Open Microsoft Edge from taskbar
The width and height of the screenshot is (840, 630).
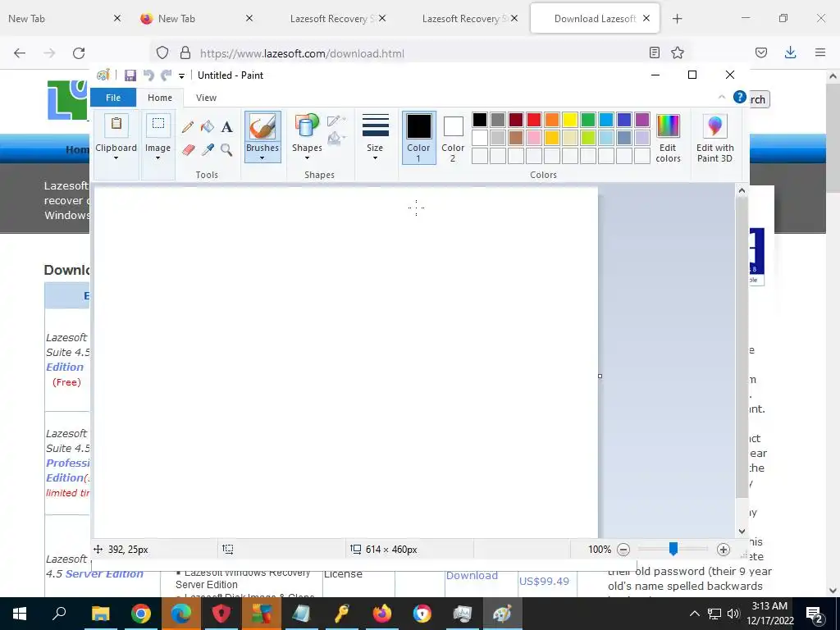[x=181, y=614]
